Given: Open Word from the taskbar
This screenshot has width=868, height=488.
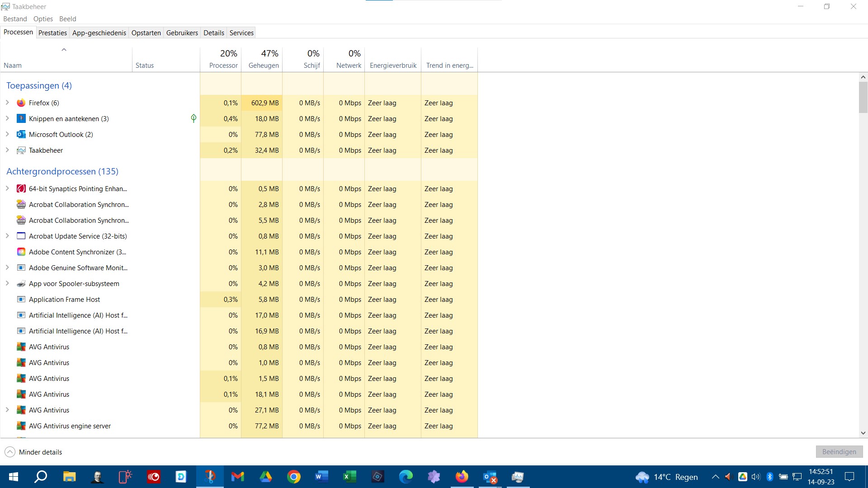Looking at the screenshot, I should click(322, 477).
